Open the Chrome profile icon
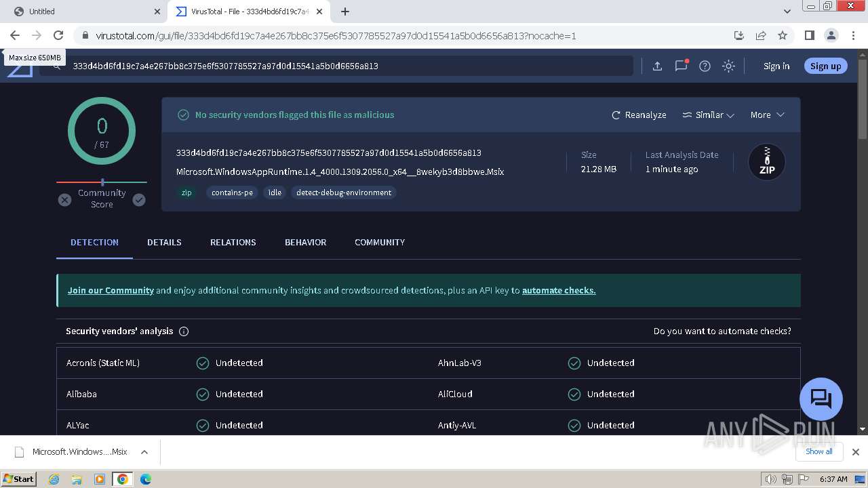Image resolution: width=868 pixels, height=488 pixels. [x=831, y=35]
